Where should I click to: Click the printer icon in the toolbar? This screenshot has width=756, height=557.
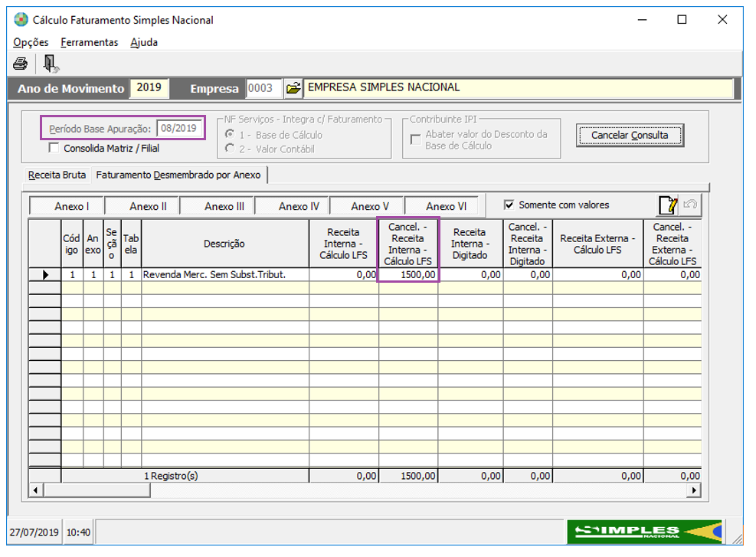[x=20, y=64]
